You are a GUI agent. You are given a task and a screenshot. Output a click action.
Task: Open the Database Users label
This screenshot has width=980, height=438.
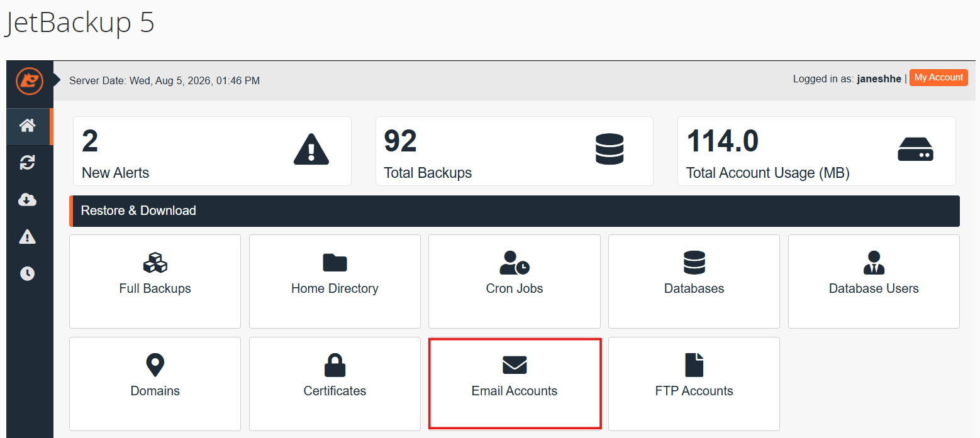874,288
